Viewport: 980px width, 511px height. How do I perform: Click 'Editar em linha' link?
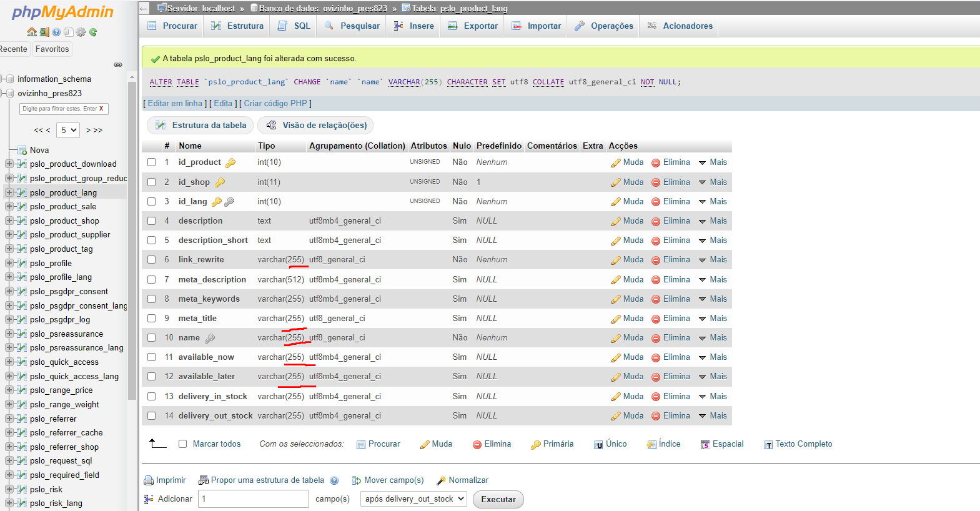click(x=175, y=104)
